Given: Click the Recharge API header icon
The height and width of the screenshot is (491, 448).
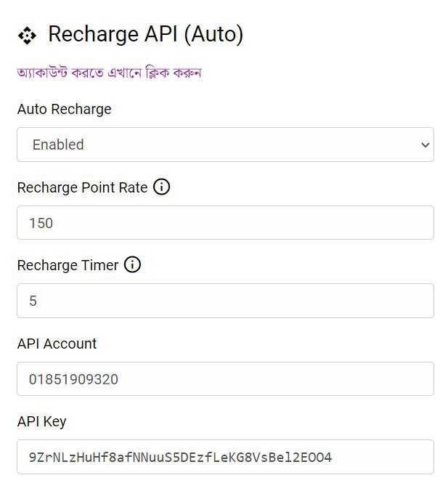Looking at the screenshot, I should coord(27,35).
